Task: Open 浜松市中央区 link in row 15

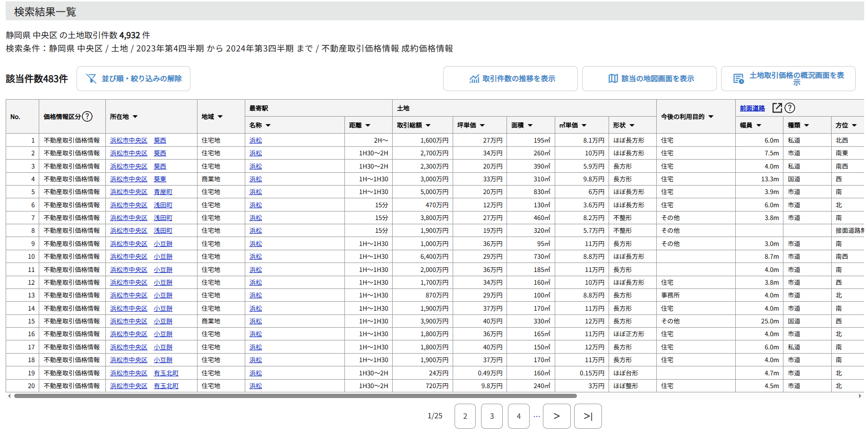Action: pyautogui.click(x=129, y=321)
